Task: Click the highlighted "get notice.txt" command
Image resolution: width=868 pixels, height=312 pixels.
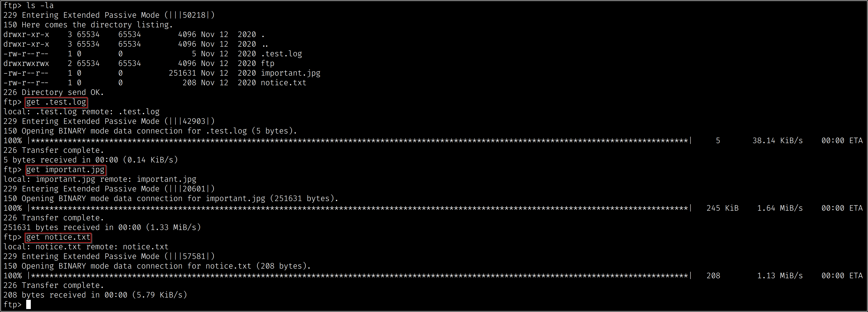Action: tap(58, 237)
